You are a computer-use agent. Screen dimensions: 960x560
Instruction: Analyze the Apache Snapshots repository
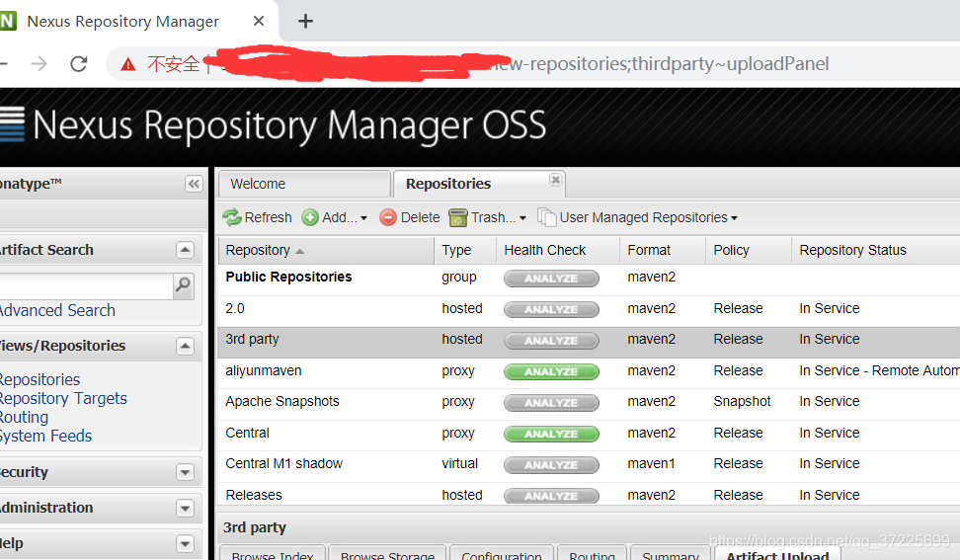[x=551, y=403]
